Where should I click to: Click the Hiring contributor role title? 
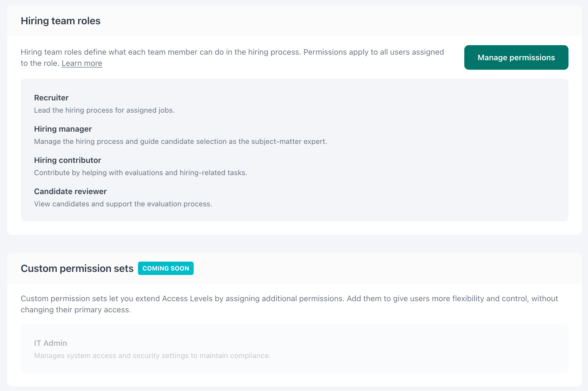point(67,160)
